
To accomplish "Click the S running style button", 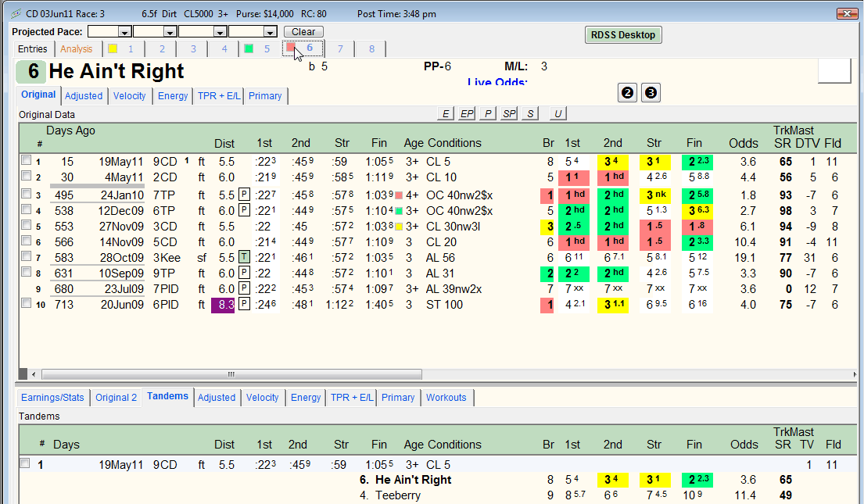I will [530, 113].
